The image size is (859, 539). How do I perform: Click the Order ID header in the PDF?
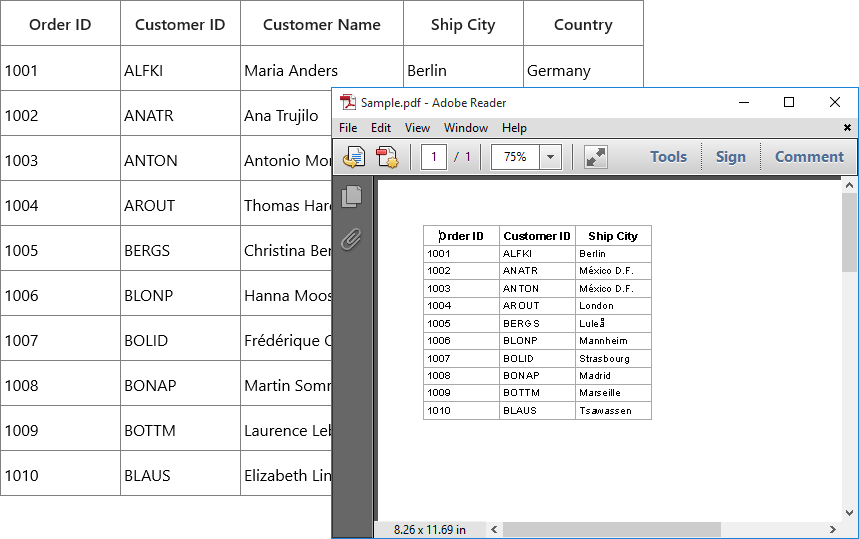(x=461, y=236)
